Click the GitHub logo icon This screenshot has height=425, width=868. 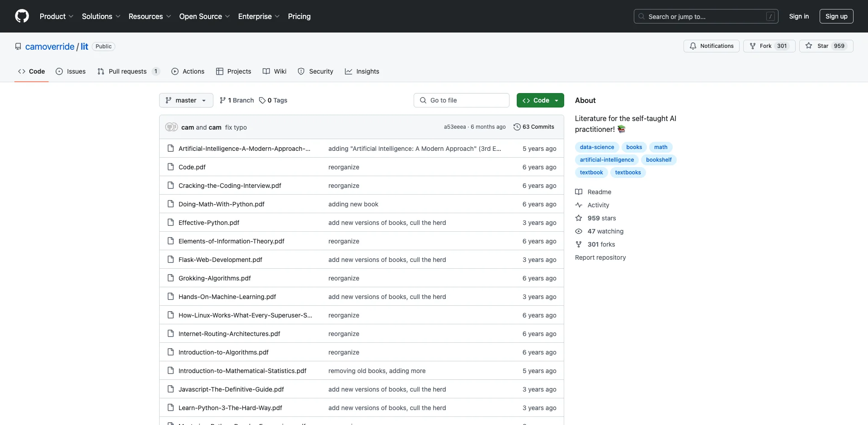pos(22,16)
